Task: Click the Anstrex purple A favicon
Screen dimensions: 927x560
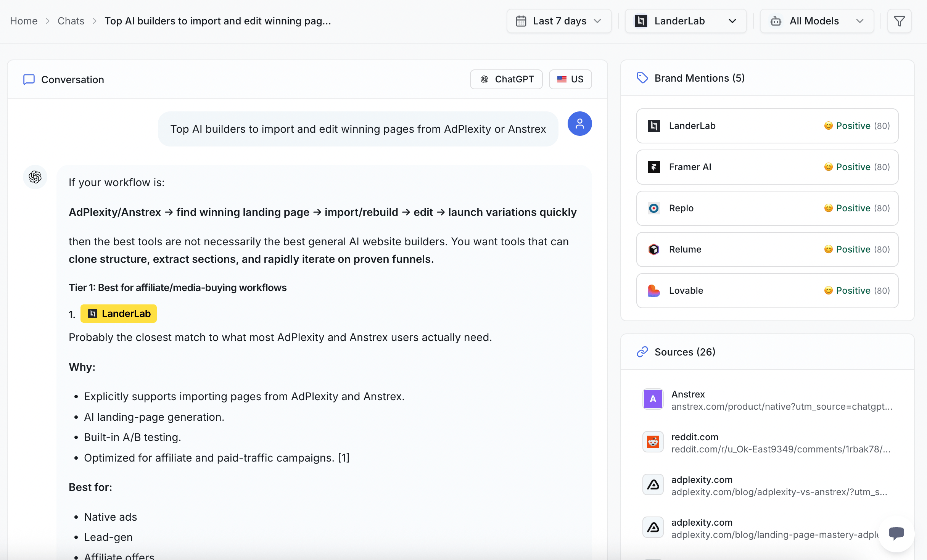Action: (653, 399)
